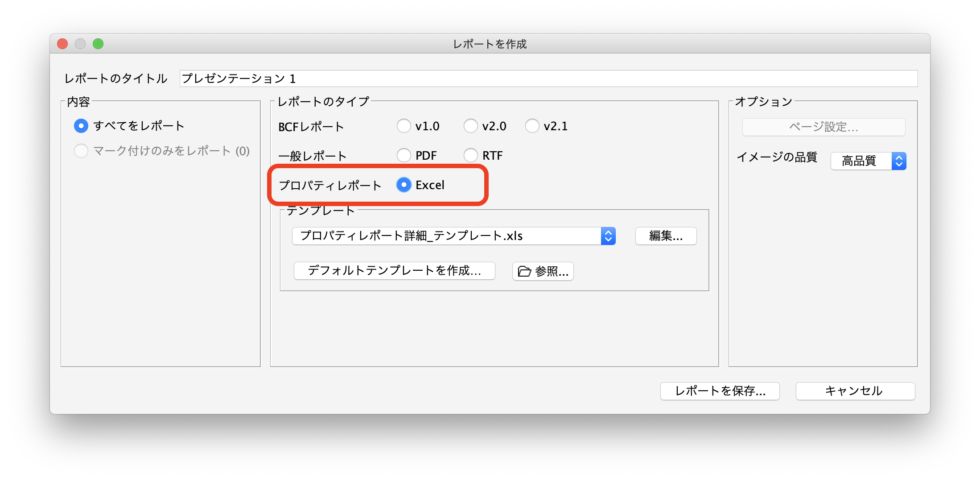
Task: Click the BCFレポート label
Action: point(311,127)
